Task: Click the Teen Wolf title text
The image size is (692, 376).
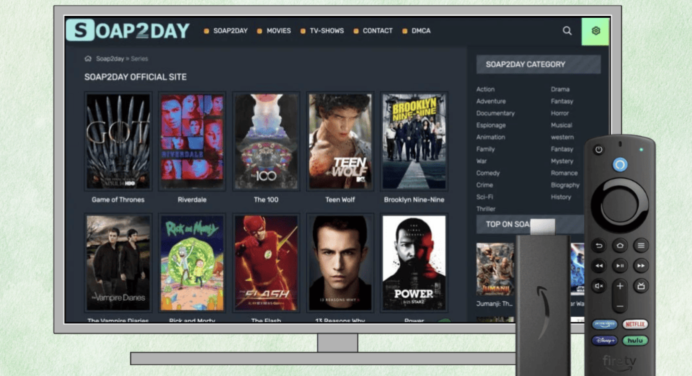Action: click(x=340, y=199)
